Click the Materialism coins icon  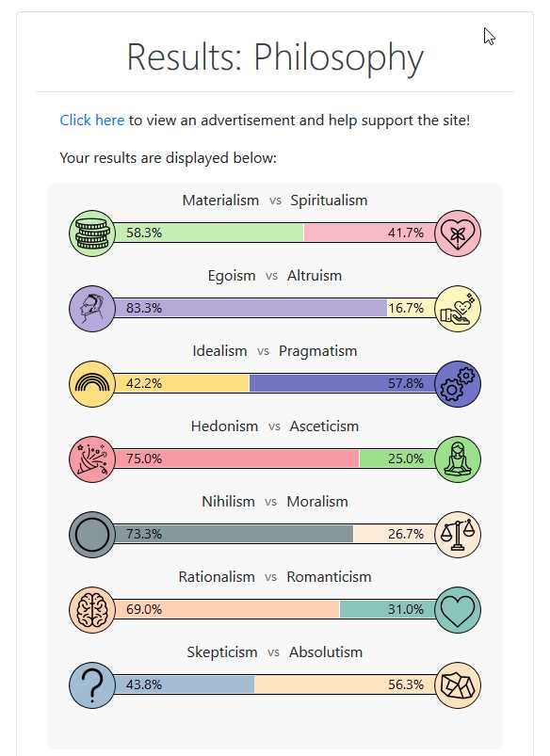coord(92,233)
